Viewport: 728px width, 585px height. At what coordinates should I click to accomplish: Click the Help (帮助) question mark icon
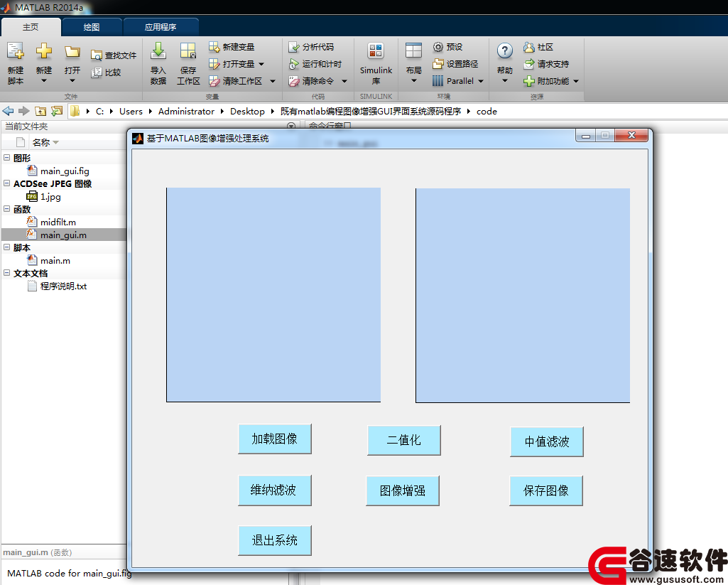click(505, 50)
